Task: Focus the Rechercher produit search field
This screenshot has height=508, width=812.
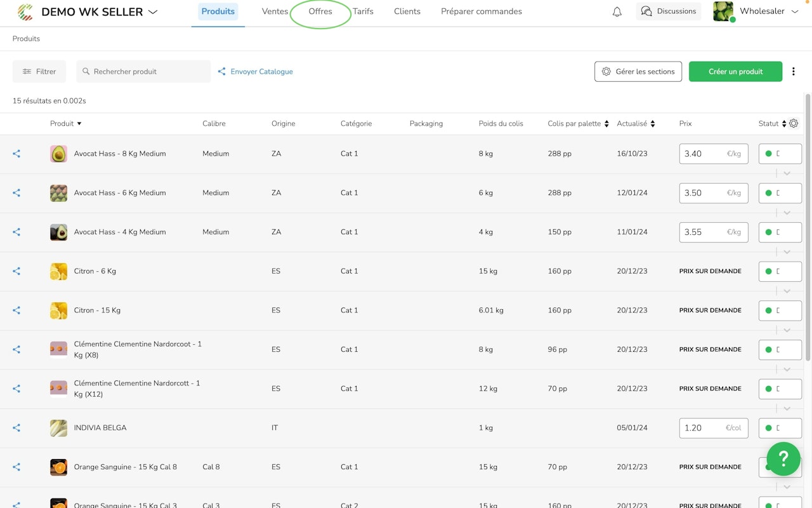Action: click(x=143, y=72)
